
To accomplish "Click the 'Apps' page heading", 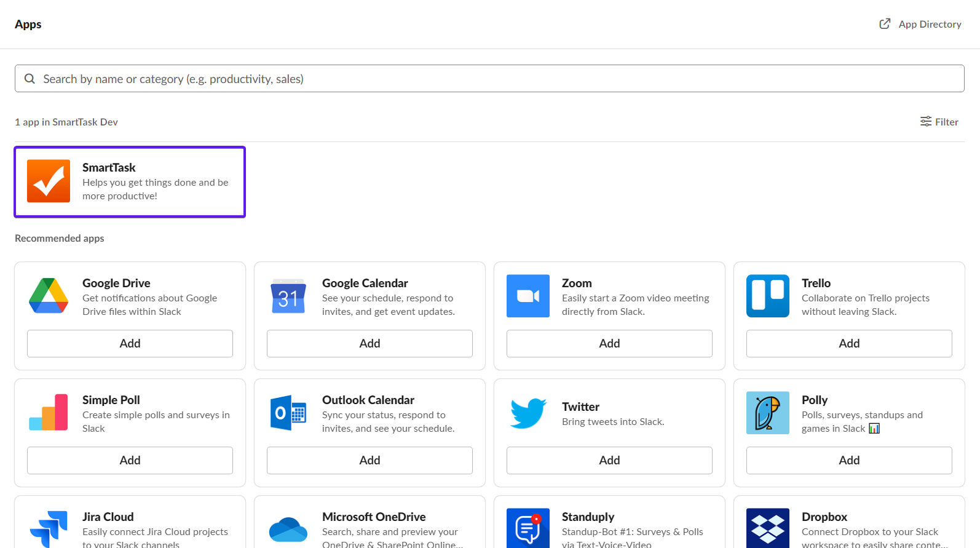I will click(28, 24).
